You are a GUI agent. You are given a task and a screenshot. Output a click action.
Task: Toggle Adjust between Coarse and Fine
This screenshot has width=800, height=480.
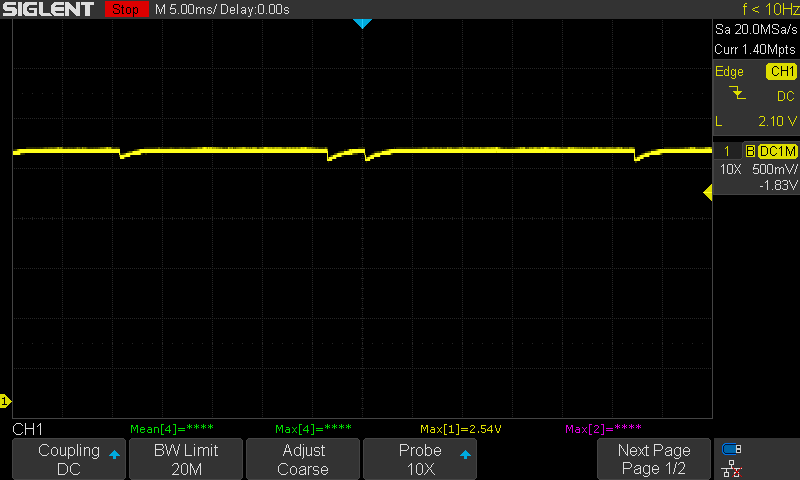click(x=302, y=459)
